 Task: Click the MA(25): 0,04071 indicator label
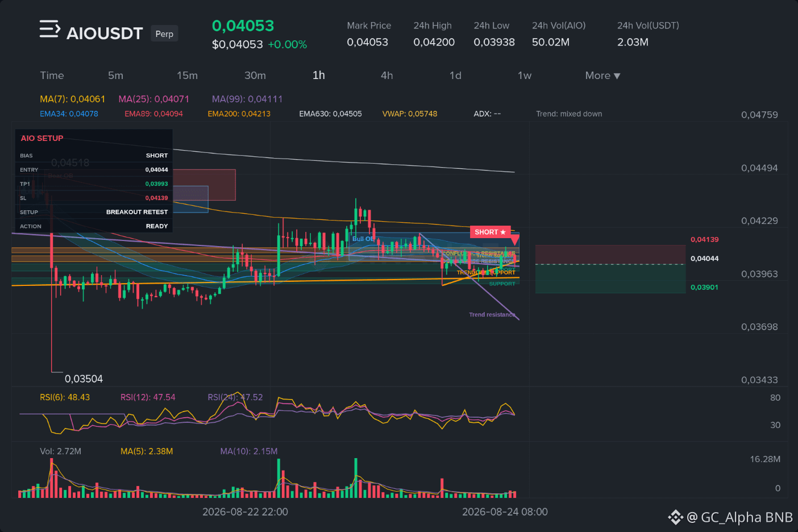click(x=153, y=99)
